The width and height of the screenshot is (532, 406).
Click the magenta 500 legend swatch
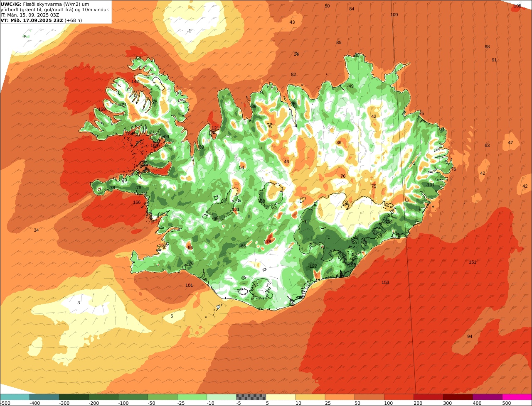coord(517,397)
